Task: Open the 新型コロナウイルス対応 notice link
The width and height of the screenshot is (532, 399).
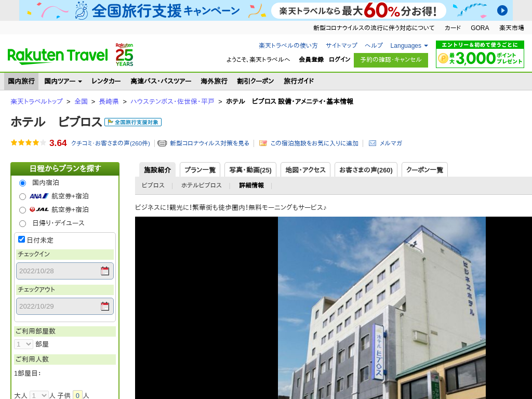Action: point(374,28)
